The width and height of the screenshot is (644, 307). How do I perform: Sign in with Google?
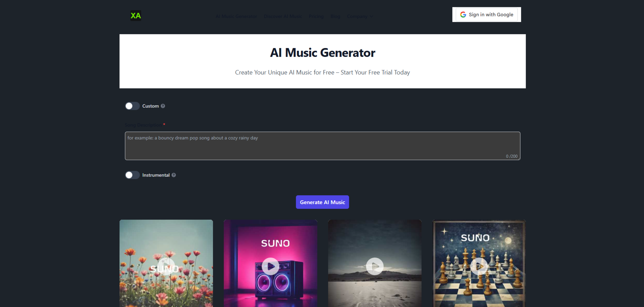(487, 14)
